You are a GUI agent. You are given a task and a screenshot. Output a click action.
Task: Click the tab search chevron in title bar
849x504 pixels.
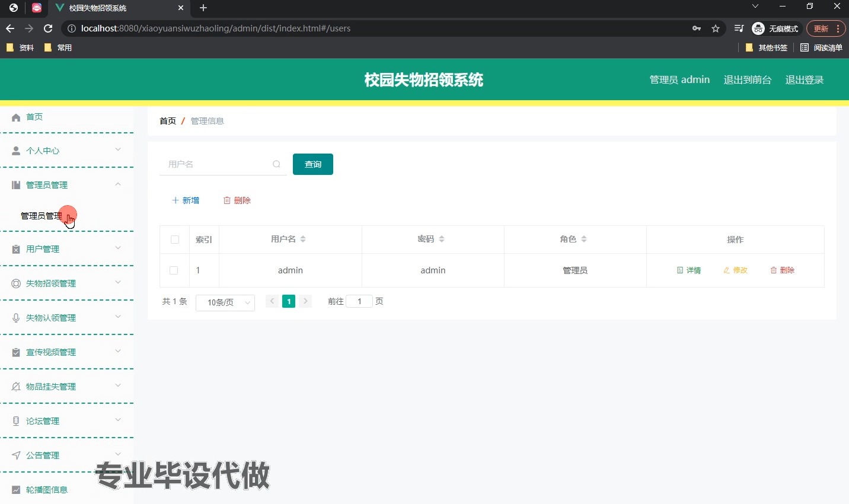[x=755, y=7]
